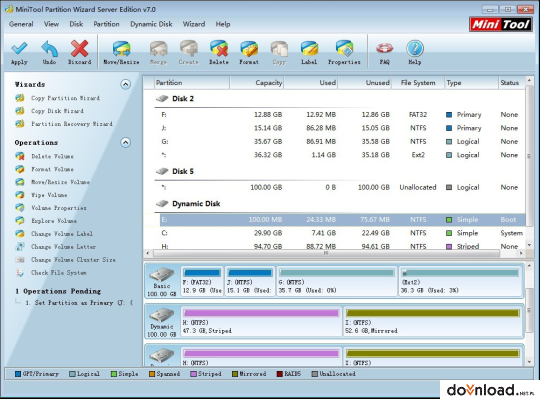Viewport: 540px width, 399px height.
Task: Open the Dynamic Disk menu
Action: coord(151,24)
